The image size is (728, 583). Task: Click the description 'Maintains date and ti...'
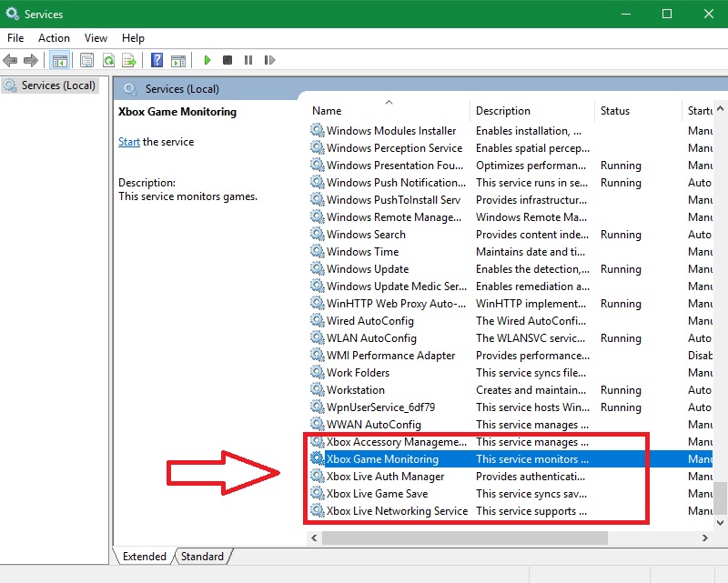click(531, 252)
